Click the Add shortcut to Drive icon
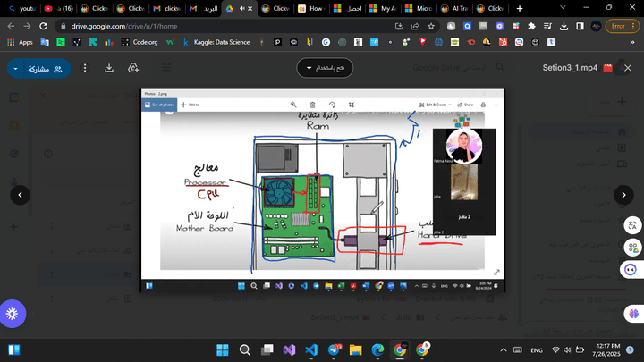Image resolution: width=644 pixels, height=362 pixels. coord(133,68)
